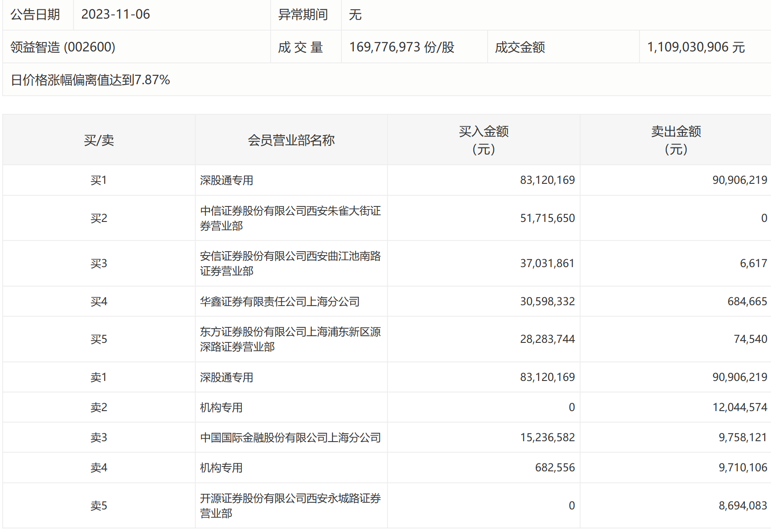The height and width of the screenshot is (532, 771).
Task: Click the 会员营业部名称 column header
Action: [291, 140]
